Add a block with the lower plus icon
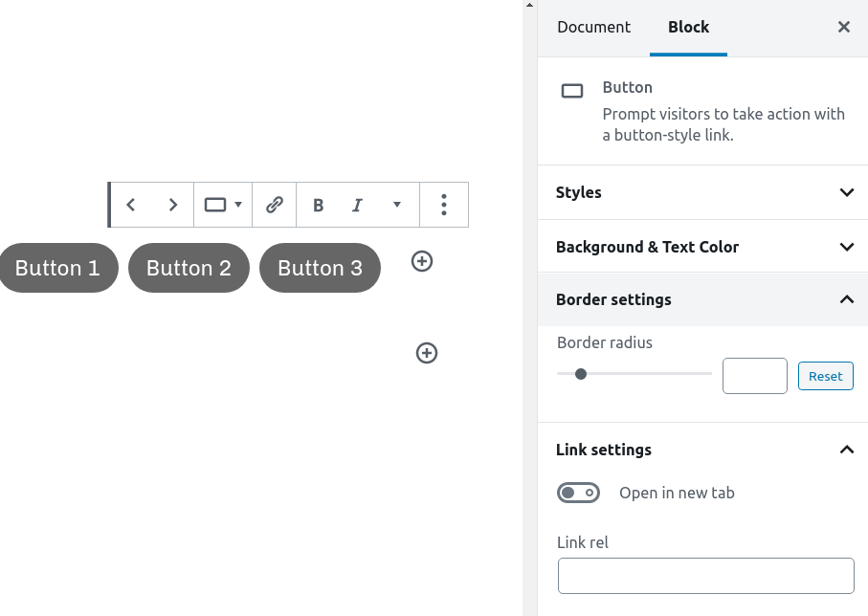This screenshot has width=868, height=616. point(426,353)
